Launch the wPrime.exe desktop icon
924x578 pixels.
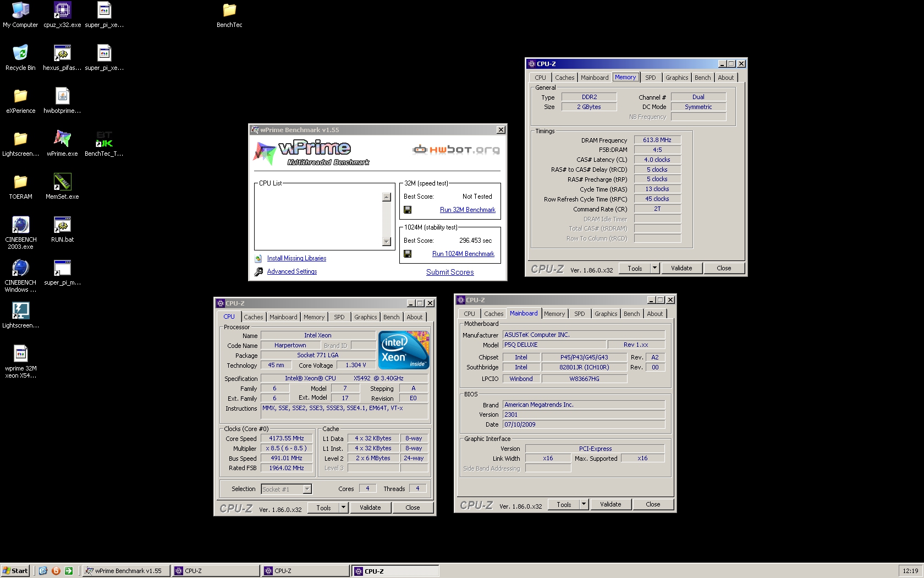click(x=62, y=144)
